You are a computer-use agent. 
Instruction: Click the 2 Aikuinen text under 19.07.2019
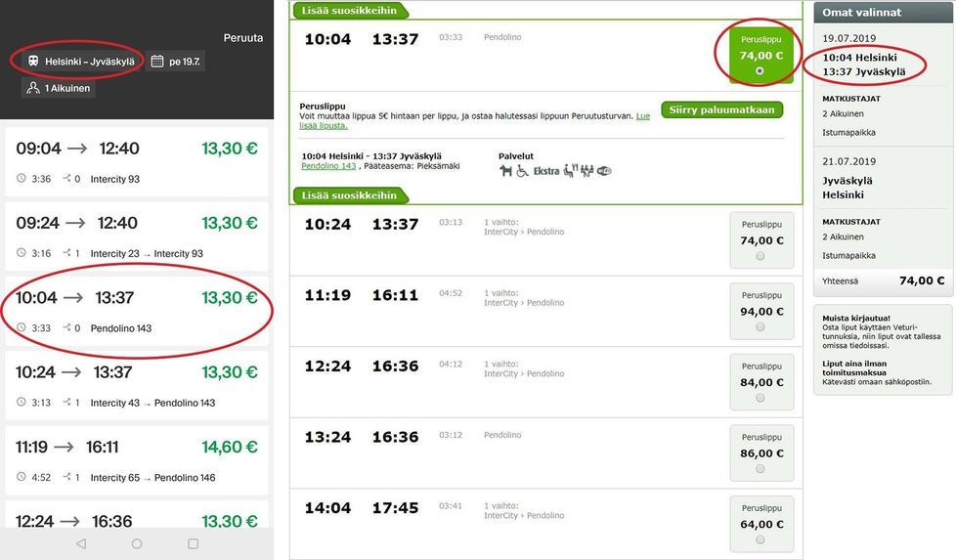click(x=843, y=113)
